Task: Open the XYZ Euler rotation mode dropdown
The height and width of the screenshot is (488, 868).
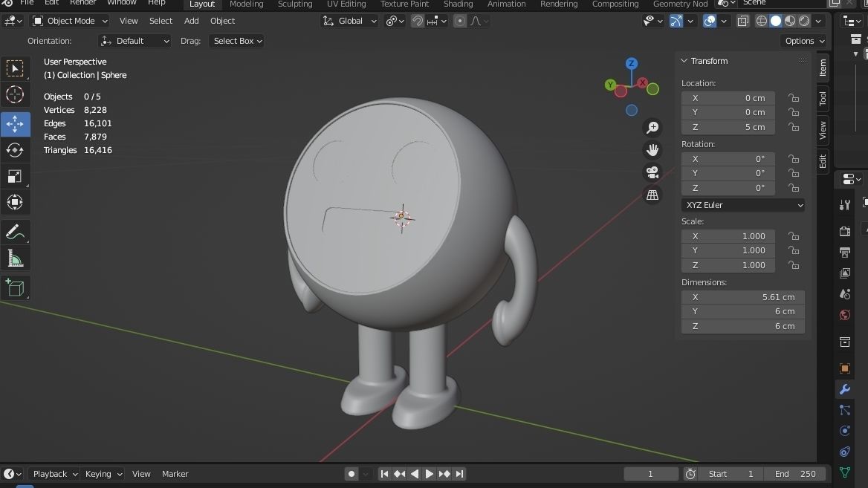Action: click(743, 205)
